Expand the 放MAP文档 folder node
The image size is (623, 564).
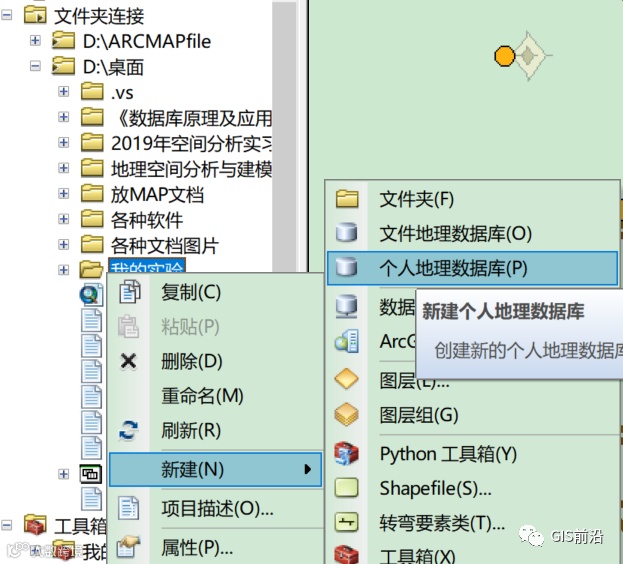64,193
